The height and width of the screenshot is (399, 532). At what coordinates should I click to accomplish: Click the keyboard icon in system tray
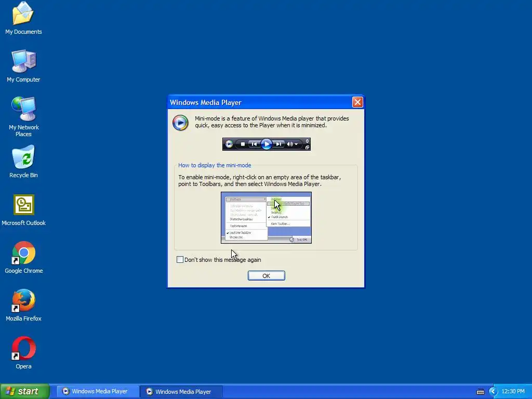pos(481,392)
